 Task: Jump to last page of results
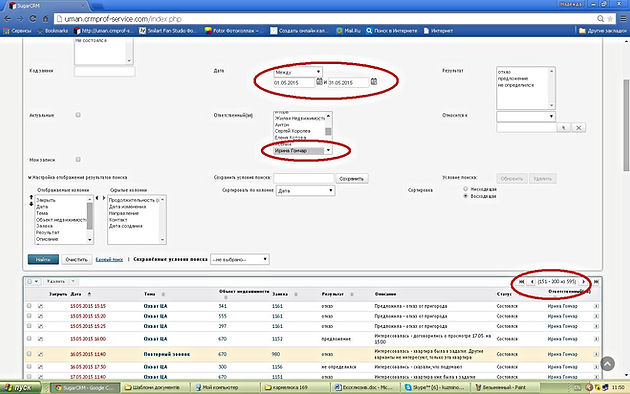pos(596,282)
